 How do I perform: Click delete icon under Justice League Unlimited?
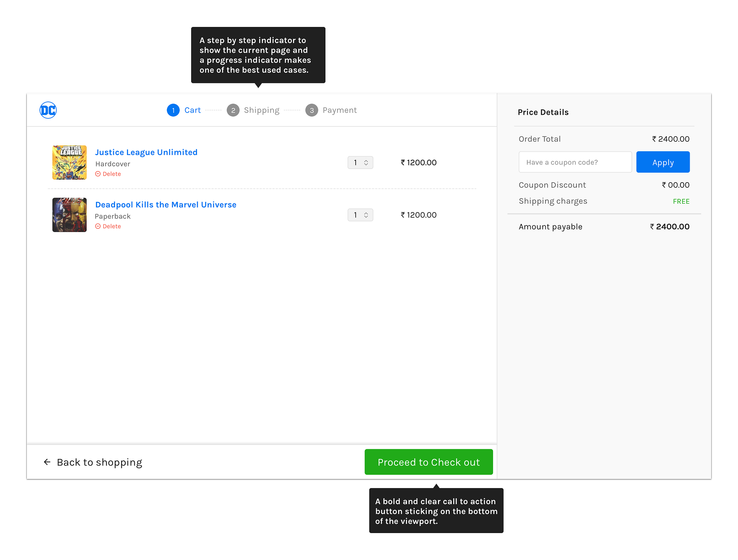coord(98,174)
